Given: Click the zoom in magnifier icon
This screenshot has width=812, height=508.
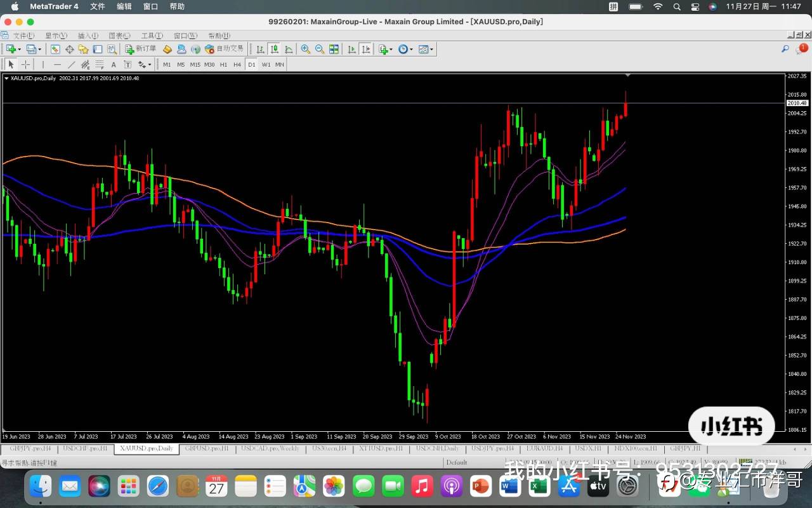Looking at the screenshot, I should (x=305, y=49).
